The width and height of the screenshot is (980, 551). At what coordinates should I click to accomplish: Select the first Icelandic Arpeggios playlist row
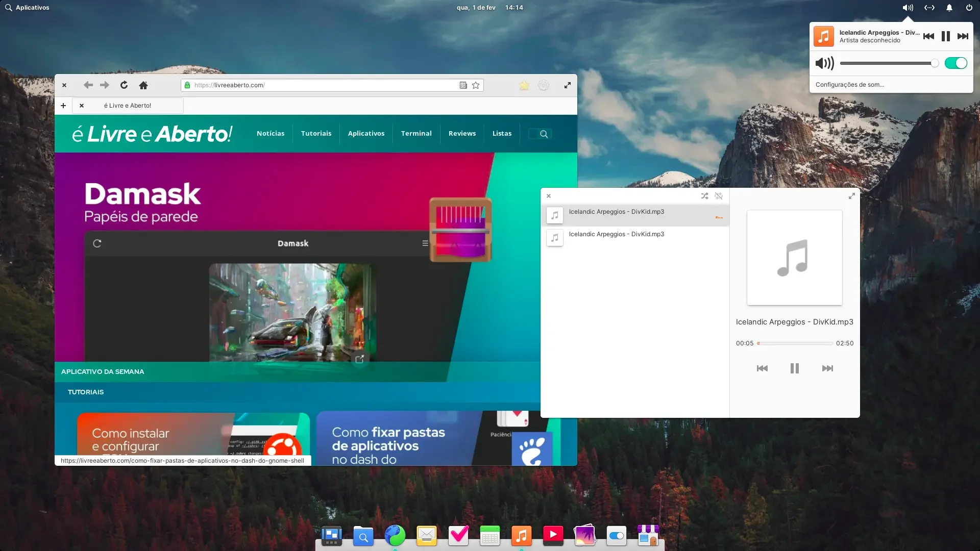[x=634, y=215]
